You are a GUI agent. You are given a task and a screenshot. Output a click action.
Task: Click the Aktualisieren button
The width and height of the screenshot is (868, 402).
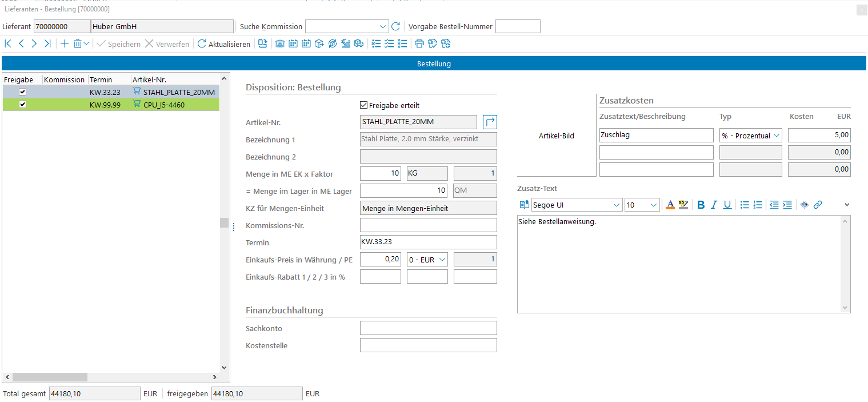tap(224, 44)
